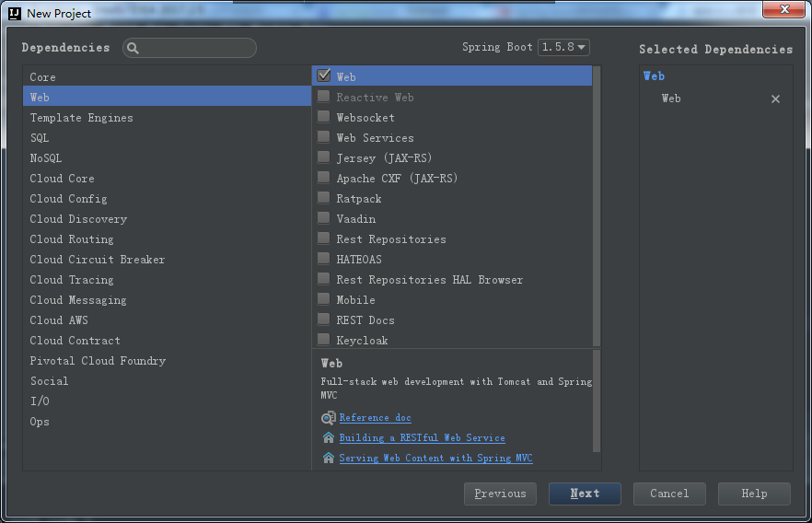Viewport: 812px width, 523px height.
Task: Select the Core category
Action: tap(167, 76)
